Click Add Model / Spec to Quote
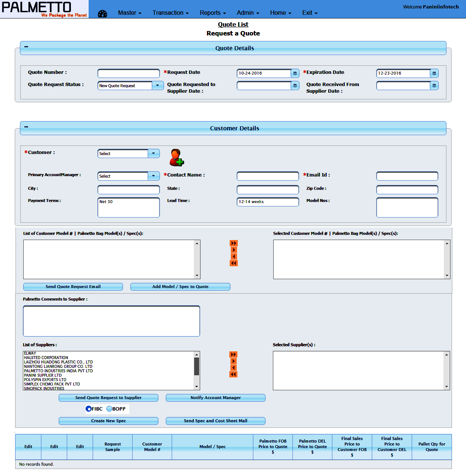The image size is (466, 476). 180,287
